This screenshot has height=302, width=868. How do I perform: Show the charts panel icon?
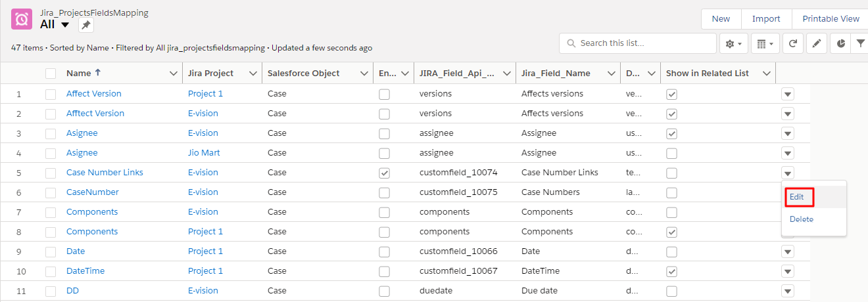[x=841, y=43]
